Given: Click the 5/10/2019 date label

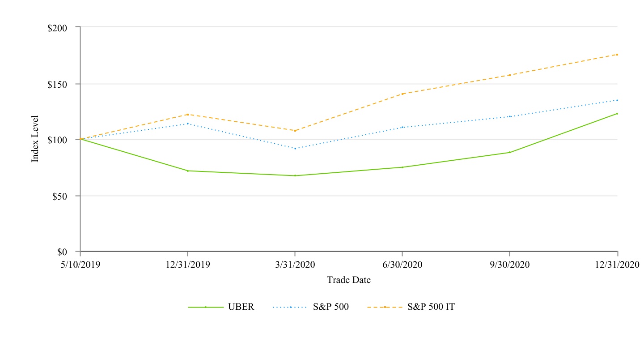Looking at the screenshot, I should click(x=80, y=265).
